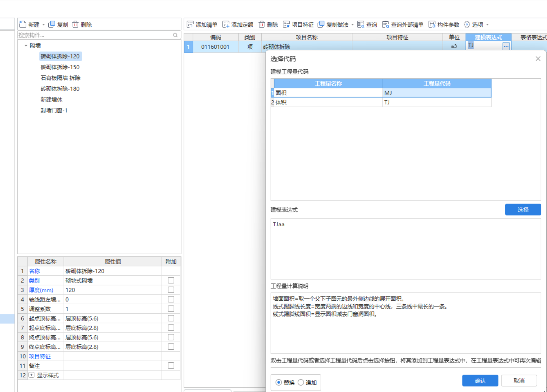547x392 pixels.
Task: Click the 取消 button
Action: pyautogui.click(x=519, y=381)
